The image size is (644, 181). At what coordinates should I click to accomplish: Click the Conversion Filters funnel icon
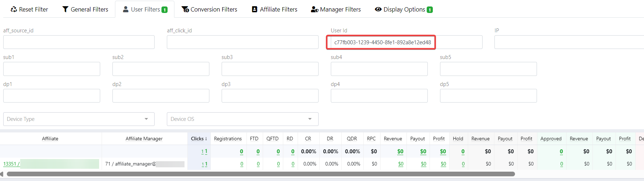(185, 9)
